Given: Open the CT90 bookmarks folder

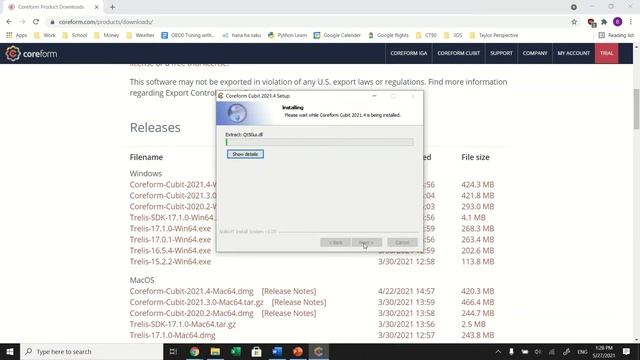Looking at the screenshot, I should click(426, 36).
